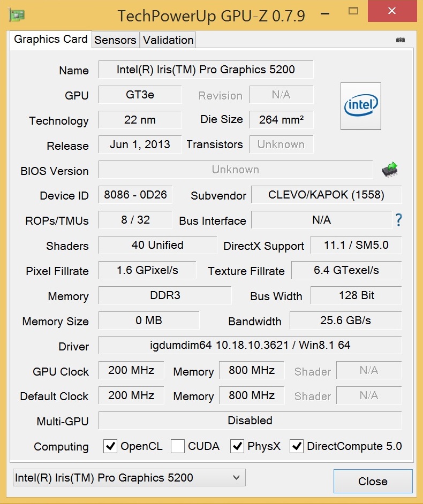
Task: Click the Release field Jun 1, 2013
Action: point(140,144)
